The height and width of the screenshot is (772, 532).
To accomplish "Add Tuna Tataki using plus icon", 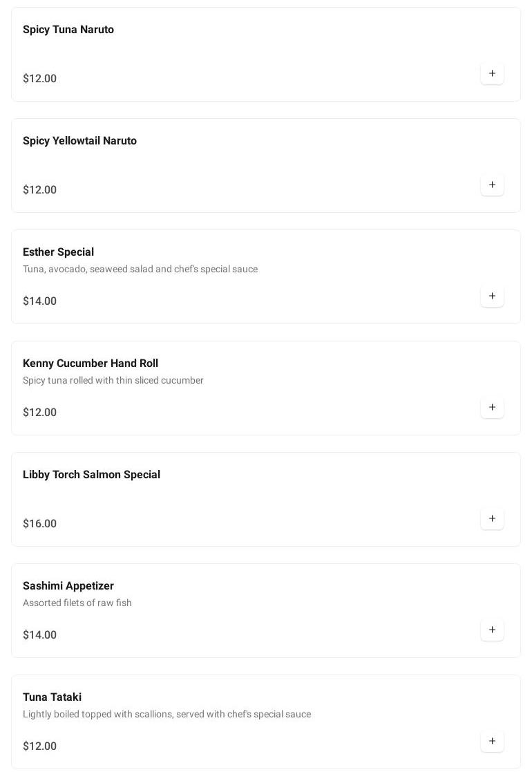I will point(492,741).
